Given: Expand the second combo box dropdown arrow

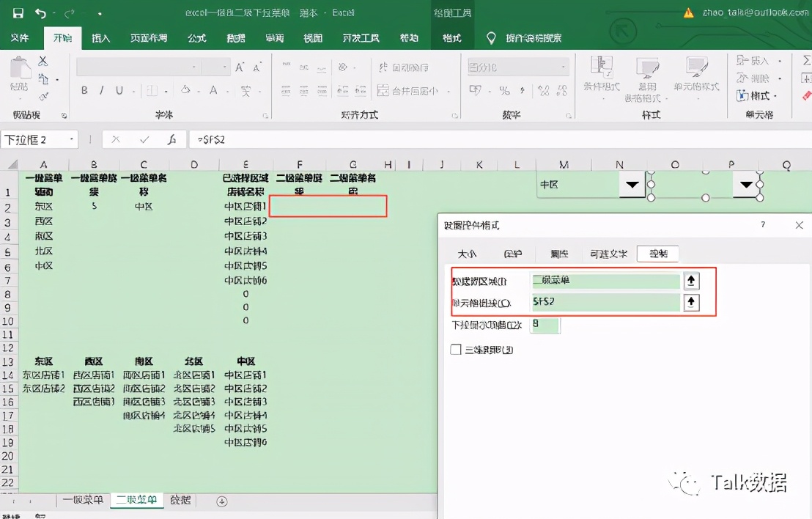Looking at the screenshot, I should [x=746, y=185].
